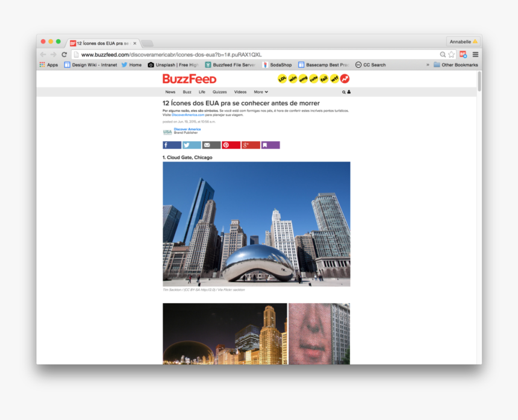Expand the More navigation dropdown

click(260, 92)
